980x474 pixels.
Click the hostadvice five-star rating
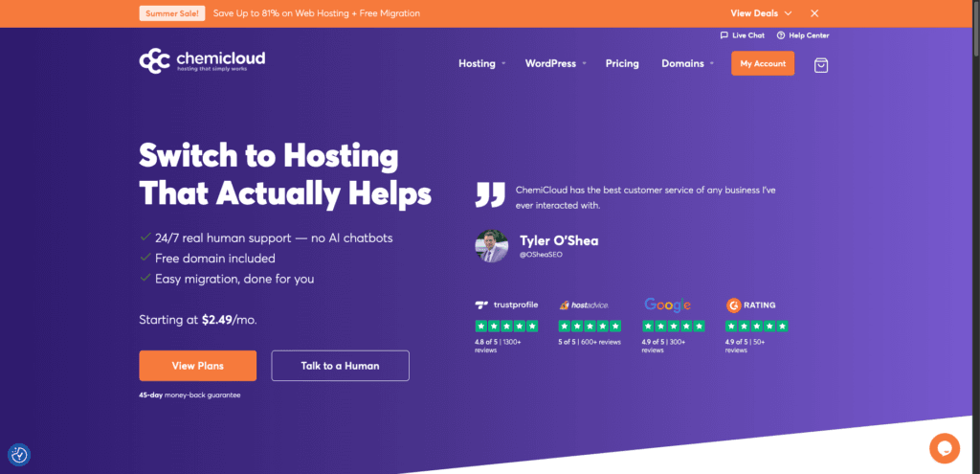590,326
